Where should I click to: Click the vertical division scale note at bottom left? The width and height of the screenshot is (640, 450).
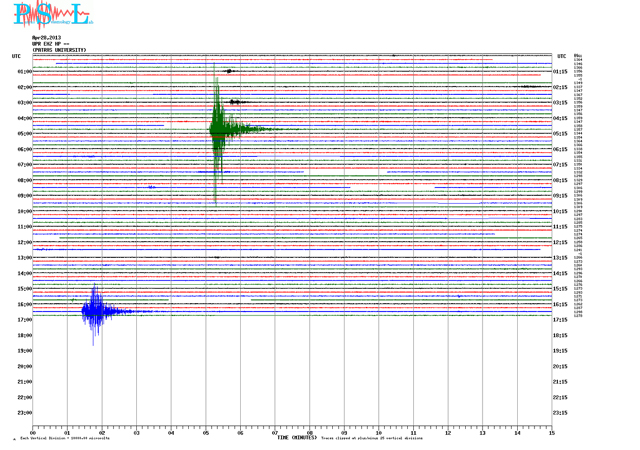[62, 439]
